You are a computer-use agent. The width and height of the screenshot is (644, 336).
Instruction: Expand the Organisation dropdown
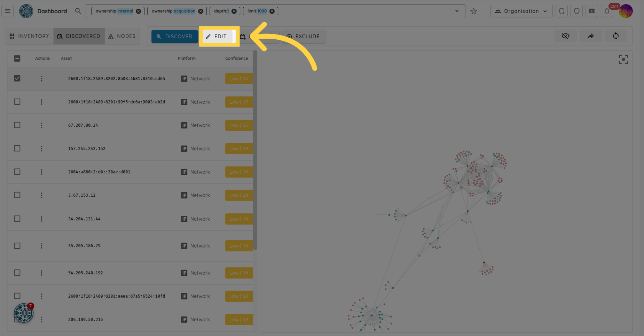tap(521, 11)
